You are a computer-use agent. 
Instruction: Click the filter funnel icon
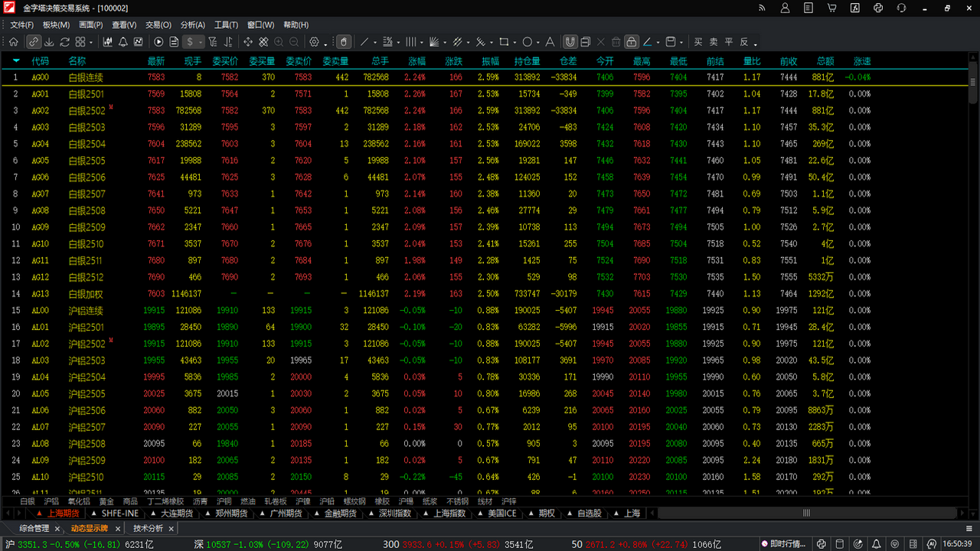(x=212, y=42)
